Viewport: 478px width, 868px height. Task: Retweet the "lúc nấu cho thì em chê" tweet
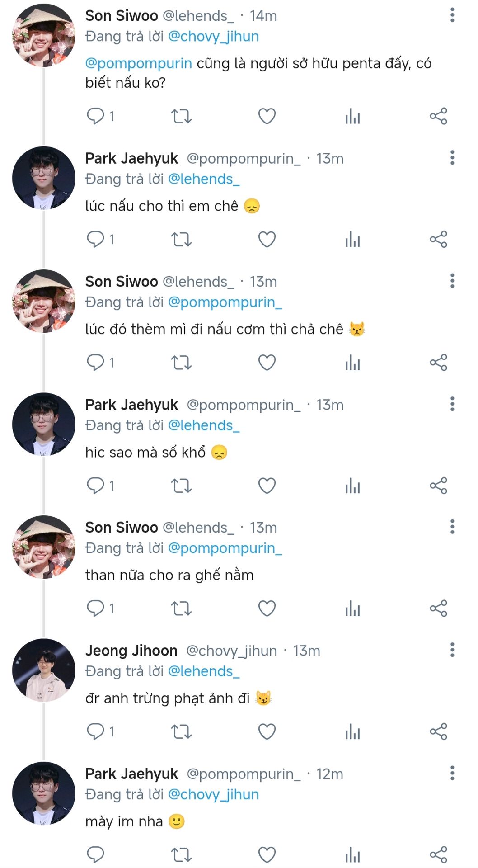tap(181, 239)
